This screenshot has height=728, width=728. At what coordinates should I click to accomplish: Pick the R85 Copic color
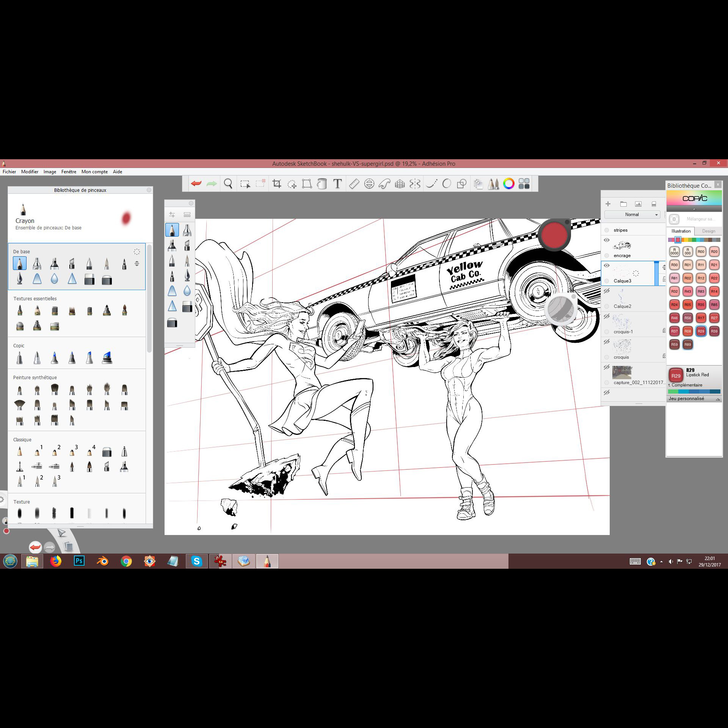pos(714,304)
